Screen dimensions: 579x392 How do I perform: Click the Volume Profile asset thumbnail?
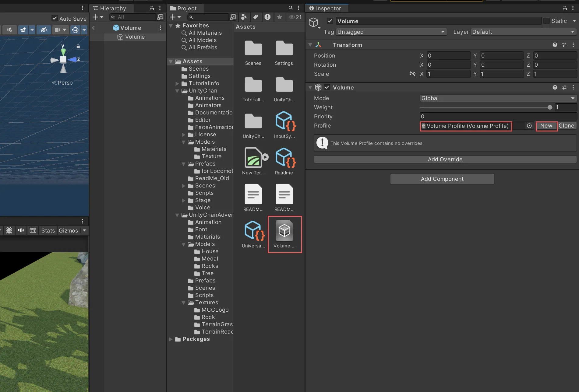(284, 231)
